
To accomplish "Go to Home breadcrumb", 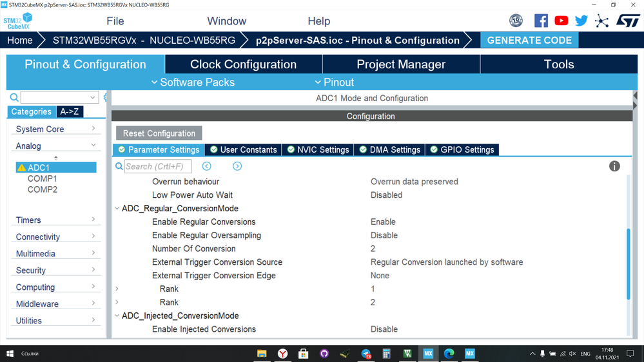I will 20,40.
